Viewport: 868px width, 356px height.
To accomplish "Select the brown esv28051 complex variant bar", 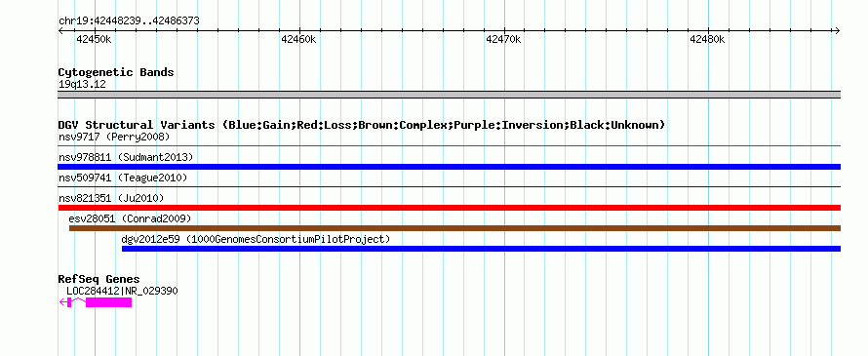I will click(455, 228).
